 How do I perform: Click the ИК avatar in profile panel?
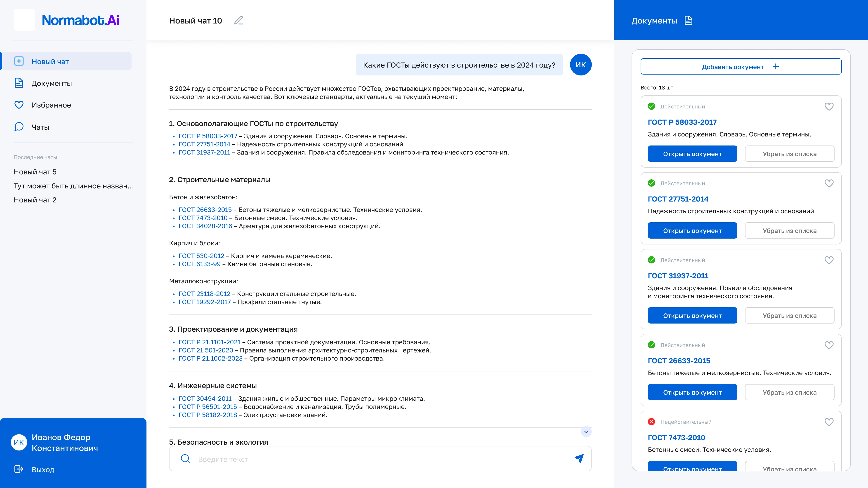tap(19, 443)
